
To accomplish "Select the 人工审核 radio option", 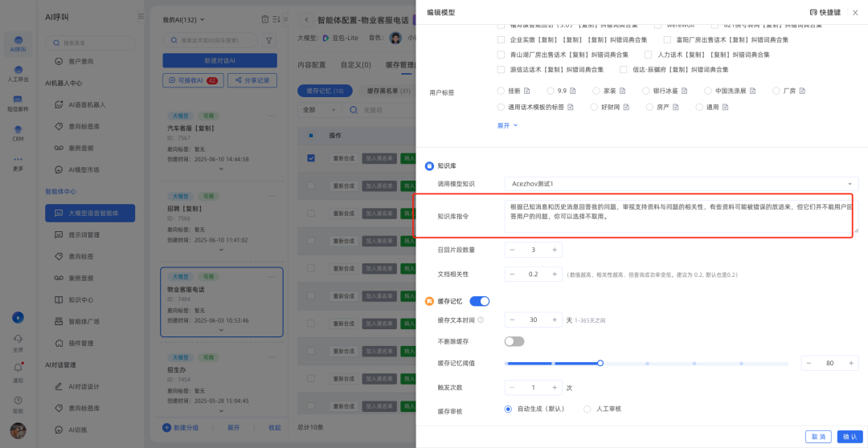I will [588, 409].
